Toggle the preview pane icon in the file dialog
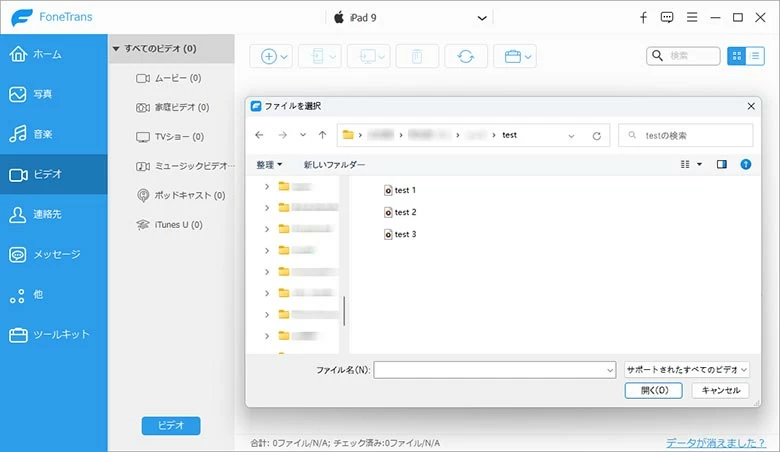The image size is (780, 452). tap(721, 164)
